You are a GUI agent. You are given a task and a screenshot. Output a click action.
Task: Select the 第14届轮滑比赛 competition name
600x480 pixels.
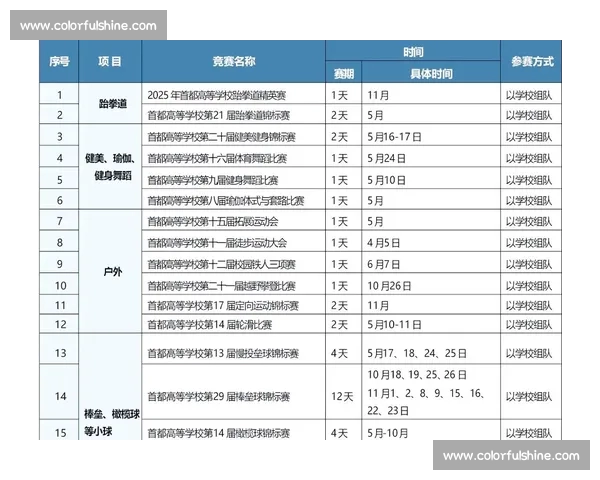[x=210, y=325]
